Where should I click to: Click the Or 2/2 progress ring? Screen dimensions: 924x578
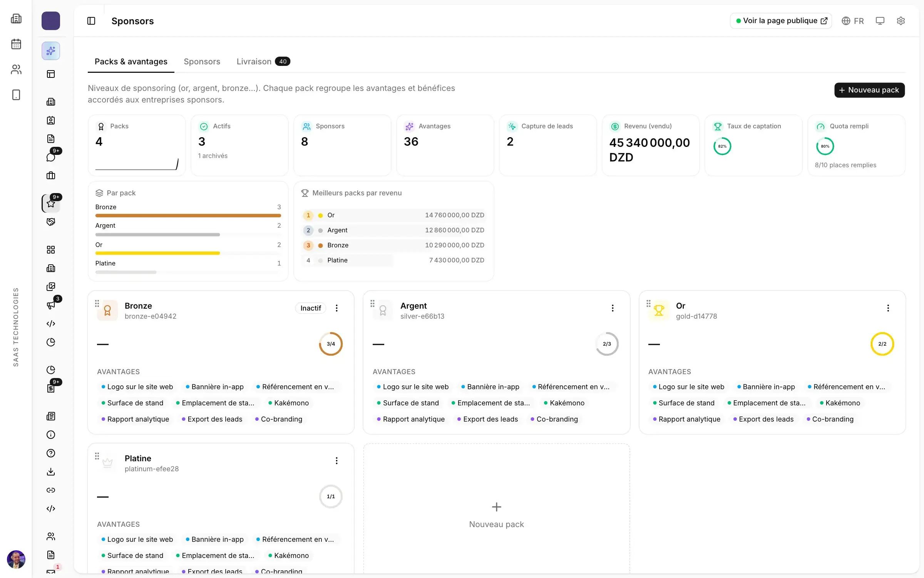pyautogui.click(x=882, y=344)
